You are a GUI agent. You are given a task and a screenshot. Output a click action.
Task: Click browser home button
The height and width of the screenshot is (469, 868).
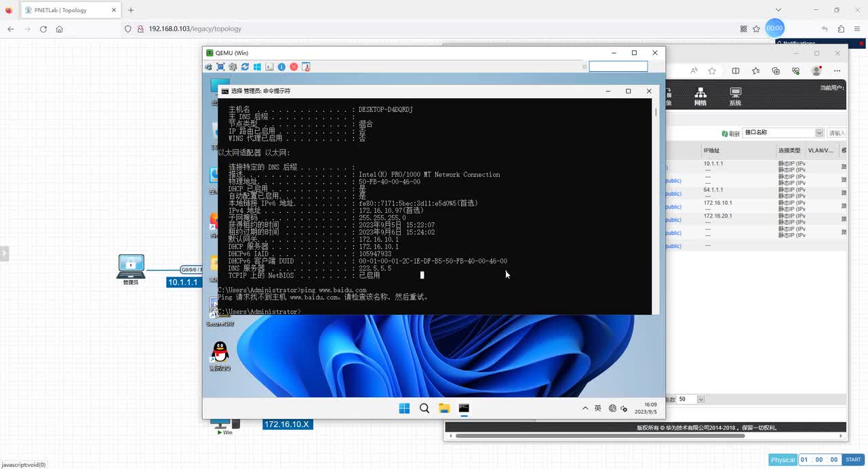pyautogui.click(x=60, y=29)
